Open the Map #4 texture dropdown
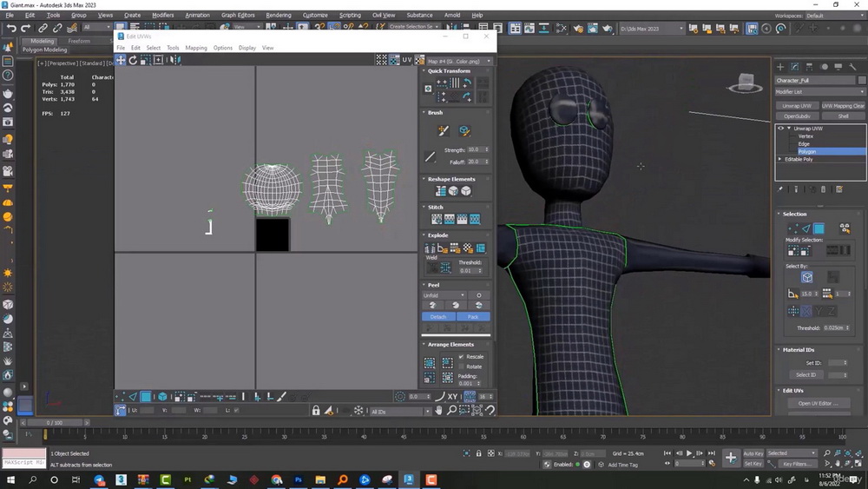 click(459, 61)
